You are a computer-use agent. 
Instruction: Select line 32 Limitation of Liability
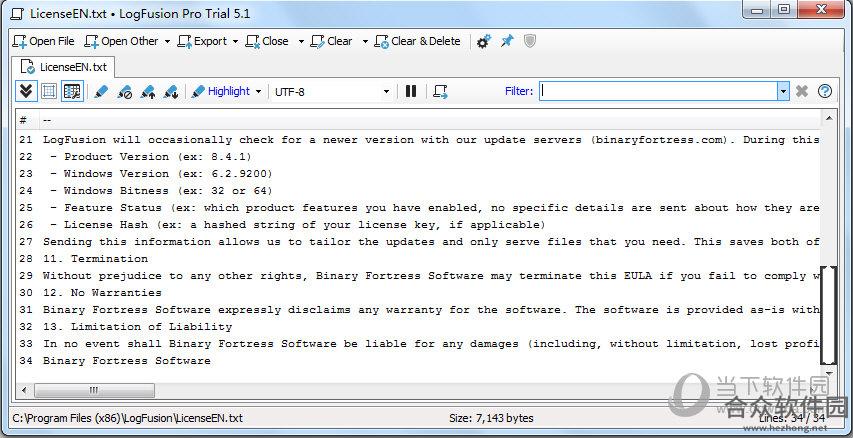[419, 326]
